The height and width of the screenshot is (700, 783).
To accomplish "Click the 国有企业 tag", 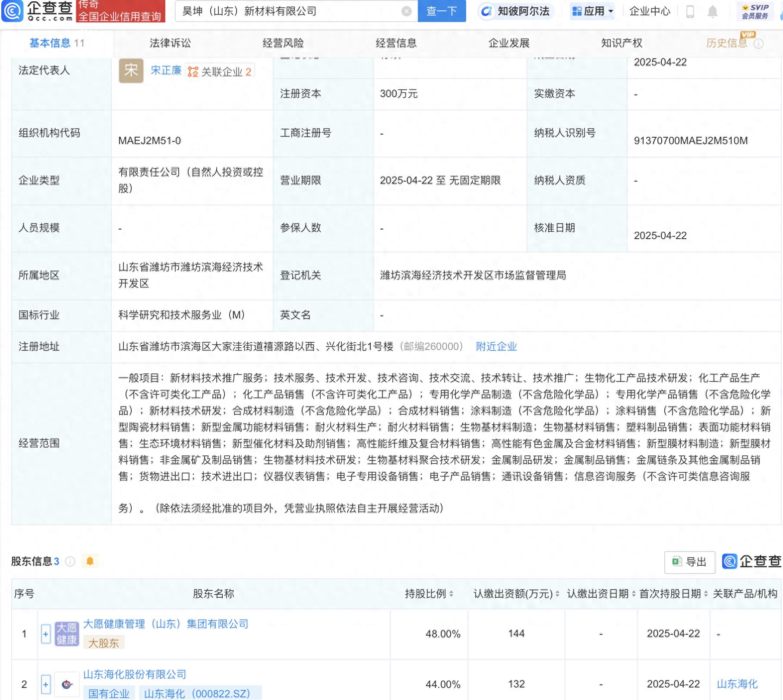I will pos(109,694).
